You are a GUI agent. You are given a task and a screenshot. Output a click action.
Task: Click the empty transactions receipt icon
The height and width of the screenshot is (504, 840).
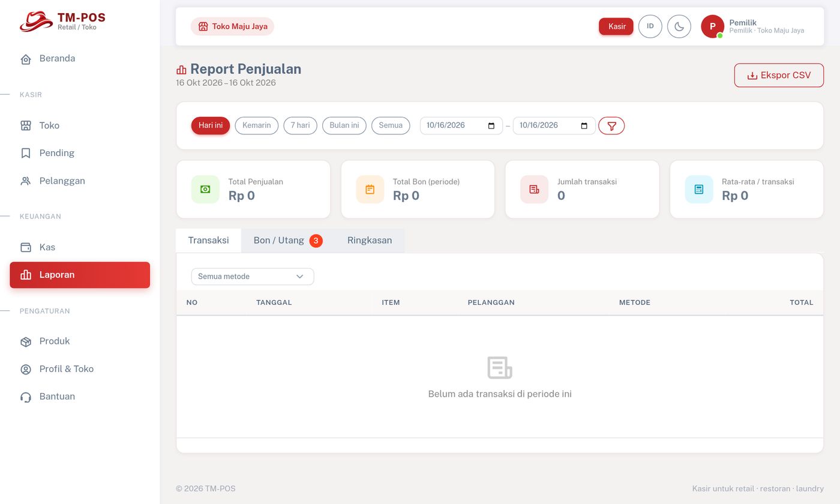click(x=500, y=368)
